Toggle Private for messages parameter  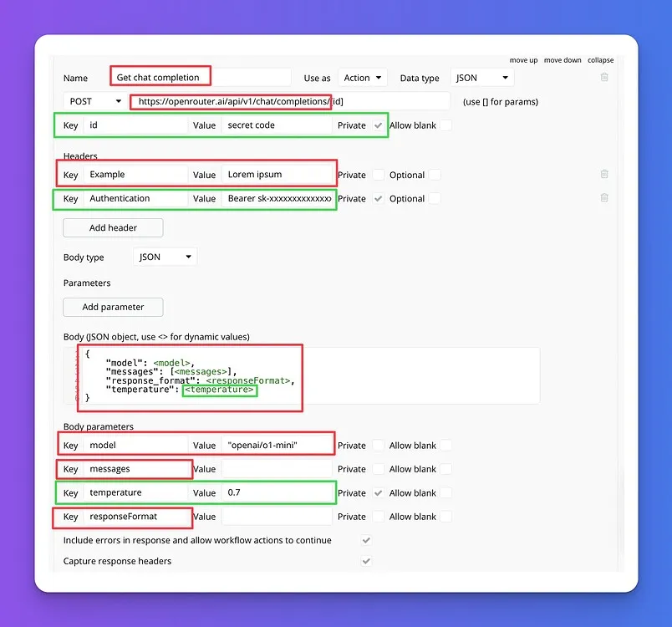pyautogui.click(x=378, y=469)
